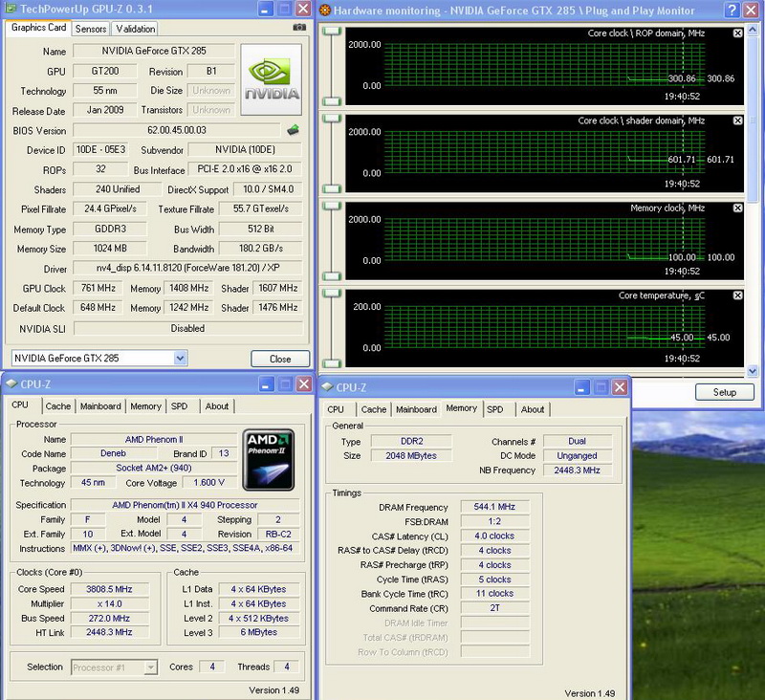Click the GPU-Z screenshot camera icon
765x700 pixels.
point(300,28)
